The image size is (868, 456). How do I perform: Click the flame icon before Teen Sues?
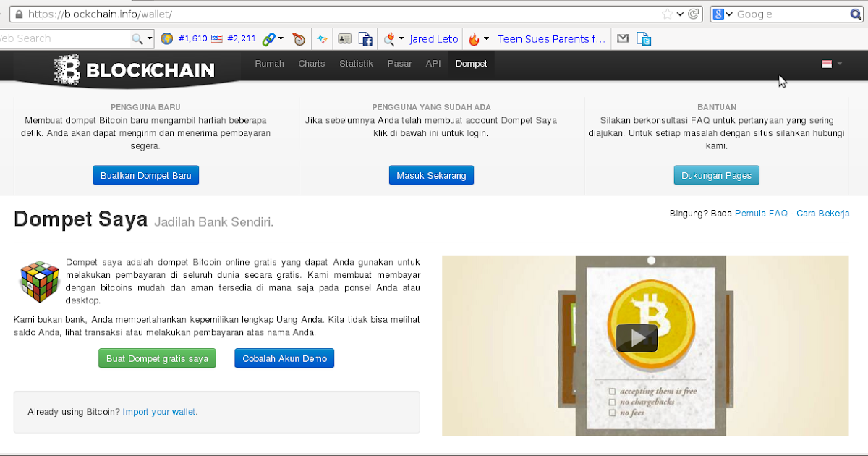pyautogui.click(x=474, y=38)
